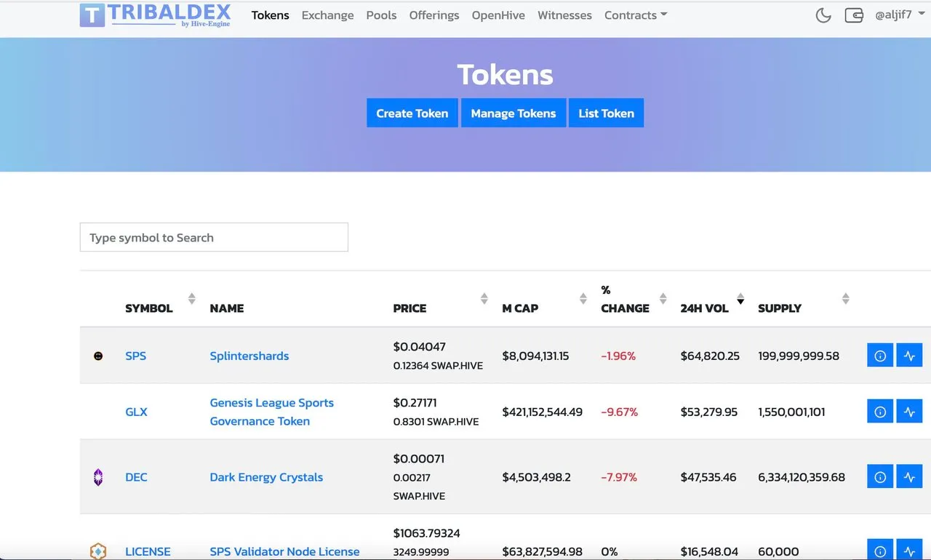The width and height of the screenshot is (931, 560).
Task: Open market chart icon for SPS
Action: coord(909,356)
